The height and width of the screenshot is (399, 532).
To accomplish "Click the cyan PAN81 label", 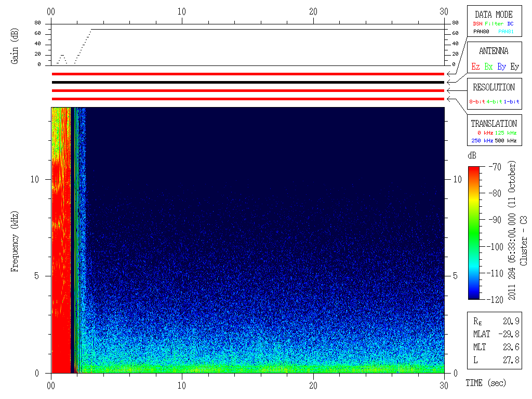I will click(x=506, y=32).
